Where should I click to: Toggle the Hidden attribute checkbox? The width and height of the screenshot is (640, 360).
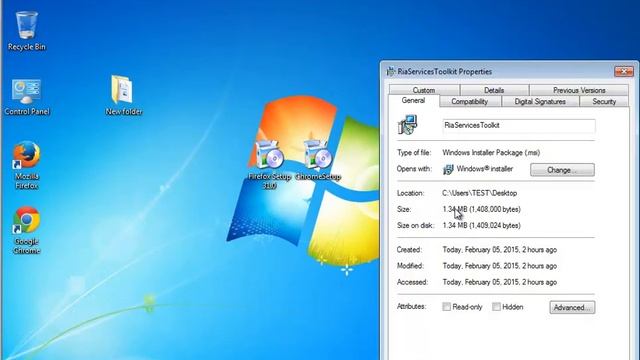point(496,307)
